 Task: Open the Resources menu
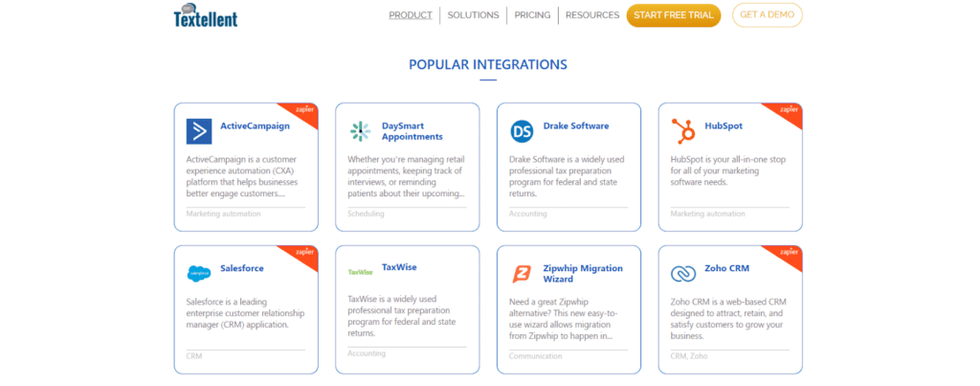pyautogui.click(x=592, y=15)
